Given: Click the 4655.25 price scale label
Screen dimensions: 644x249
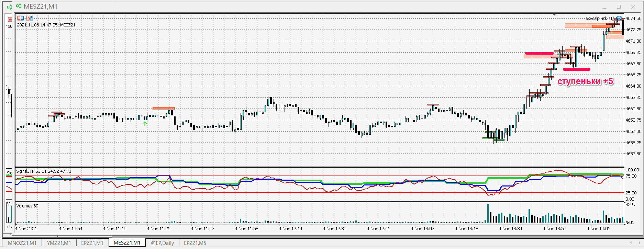Looking at the screenshot, I should [633, 143].
